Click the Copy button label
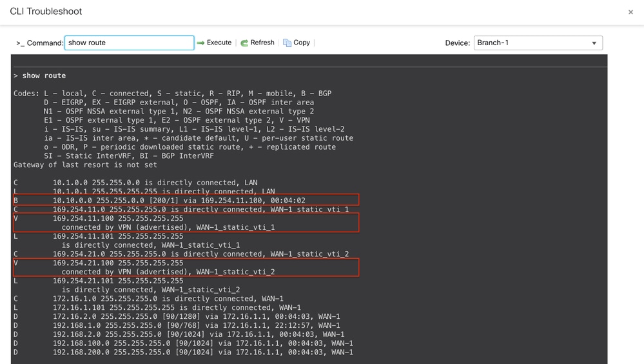644x364 pixels. coord(302,43)
